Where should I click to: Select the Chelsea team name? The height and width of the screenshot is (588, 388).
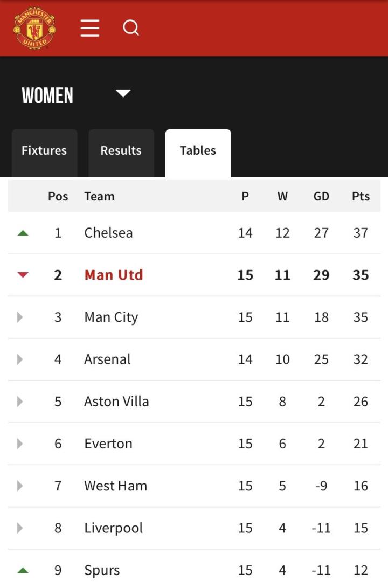[108, 233]
